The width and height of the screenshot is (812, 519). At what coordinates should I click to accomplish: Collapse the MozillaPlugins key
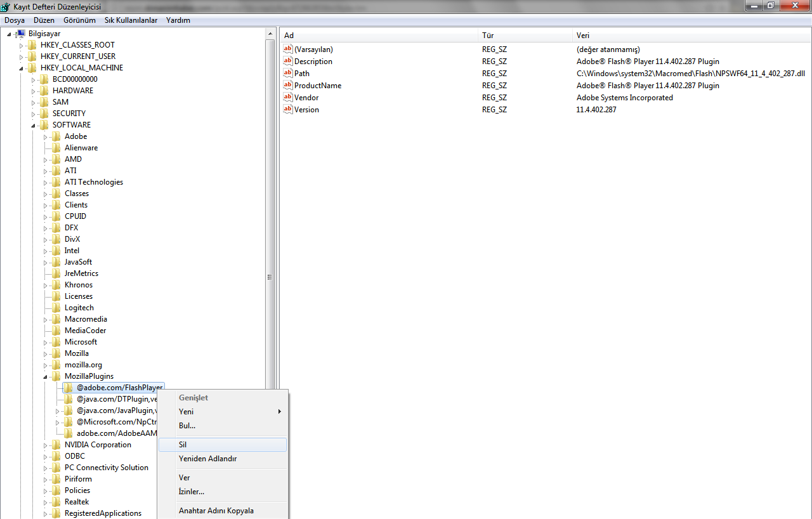click(45, 376)
